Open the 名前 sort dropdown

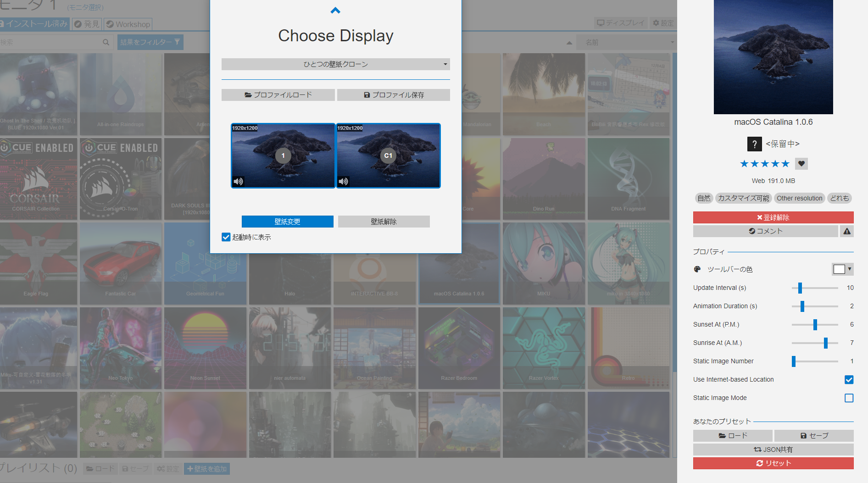626,42
